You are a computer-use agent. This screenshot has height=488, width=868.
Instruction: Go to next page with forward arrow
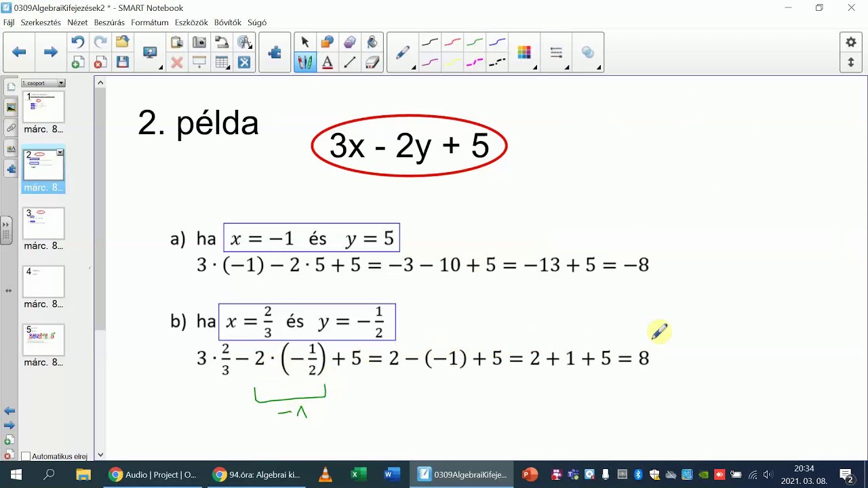click(x=51, y=52)
